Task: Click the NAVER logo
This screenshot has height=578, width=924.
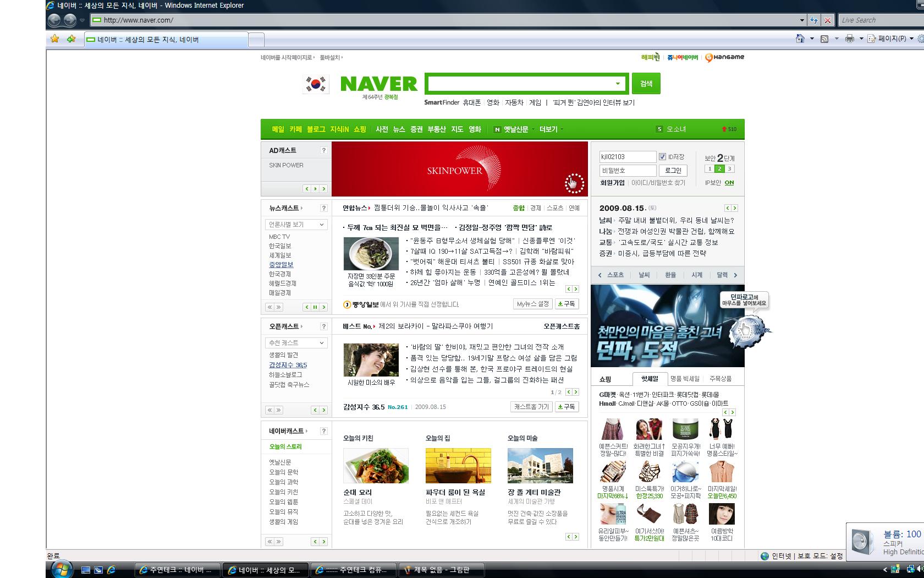Action: pos(379,84)
